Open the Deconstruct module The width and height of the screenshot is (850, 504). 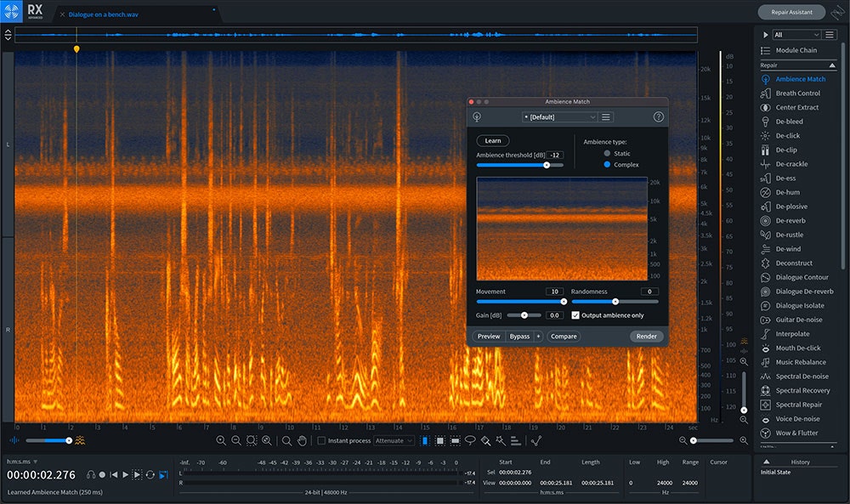[x=794, y=263]
